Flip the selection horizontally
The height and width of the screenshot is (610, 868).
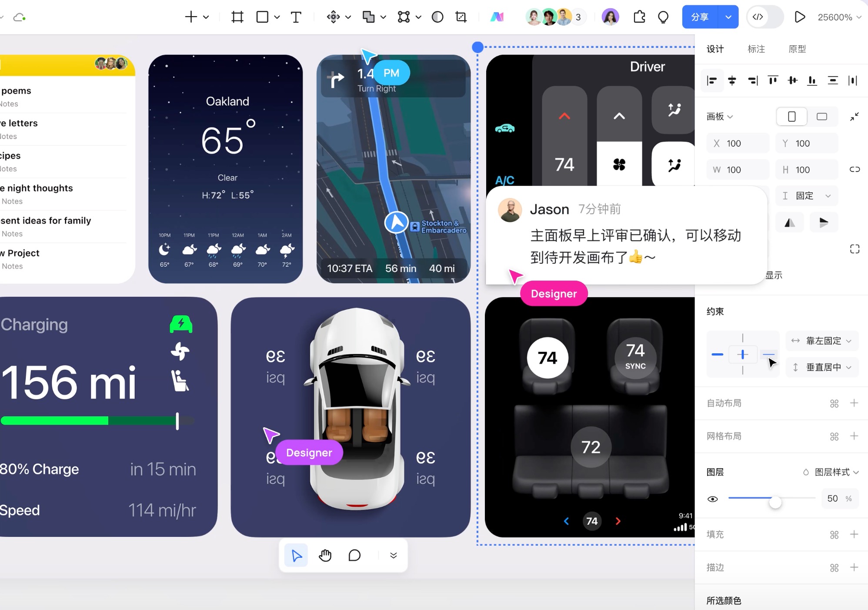click(x=790, y=222)
